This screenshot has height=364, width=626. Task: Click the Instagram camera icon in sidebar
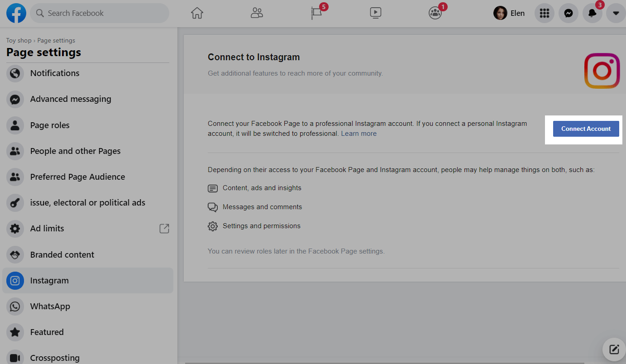pyautogui.click(x=15, y=281)
